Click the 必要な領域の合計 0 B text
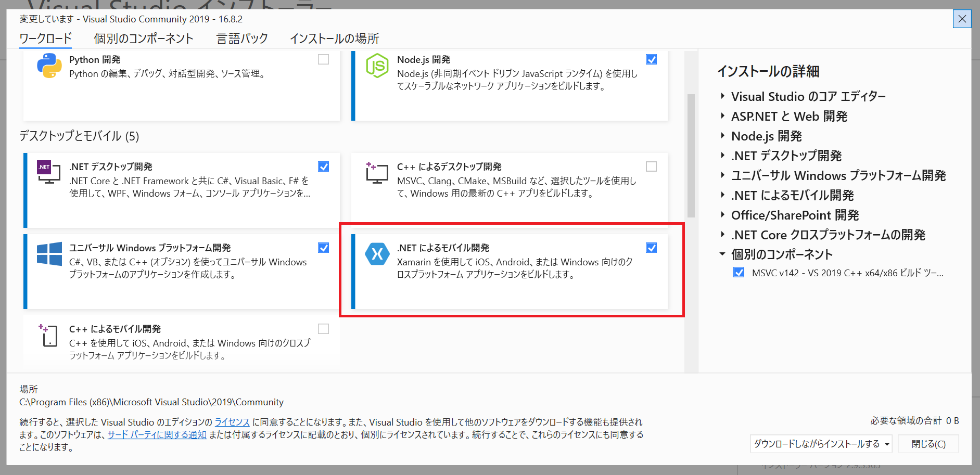Image resolution: width=980 pixels, height=475 pixels. click(x=914, y=420)
